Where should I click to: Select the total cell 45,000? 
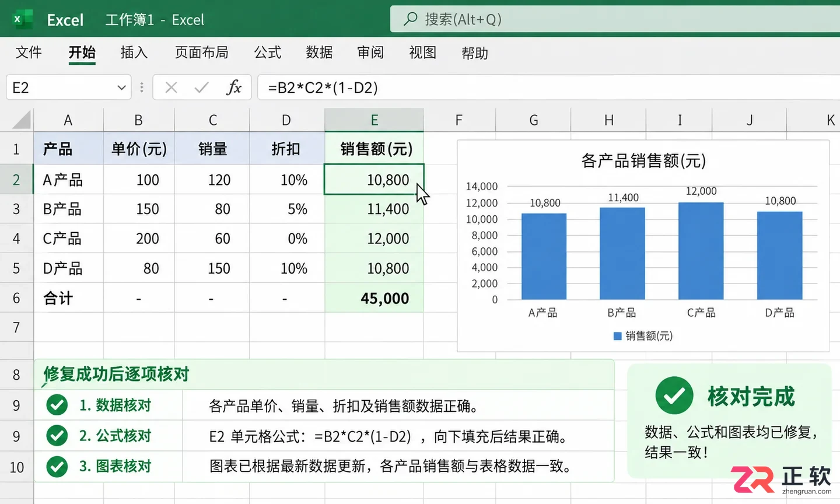click(374, 298)
